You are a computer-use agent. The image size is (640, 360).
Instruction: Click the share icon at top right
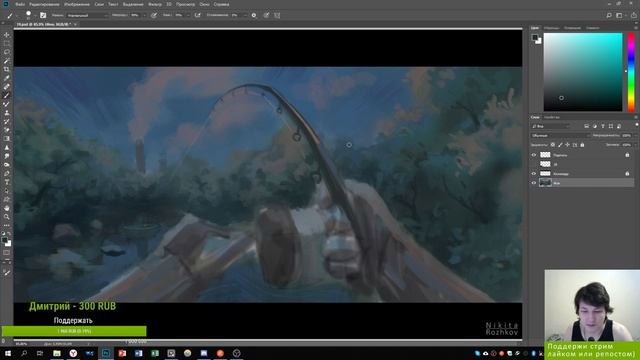[634, 15]
